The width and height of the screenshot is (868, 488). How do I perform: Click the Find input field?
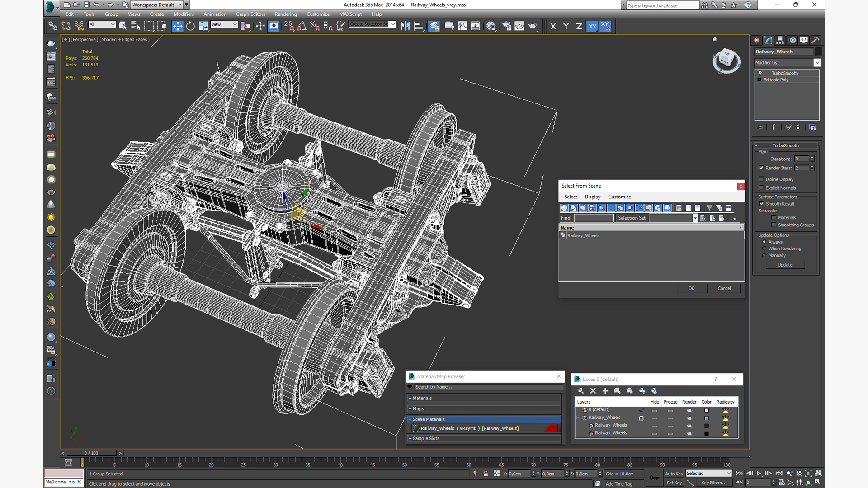point(593,218)
